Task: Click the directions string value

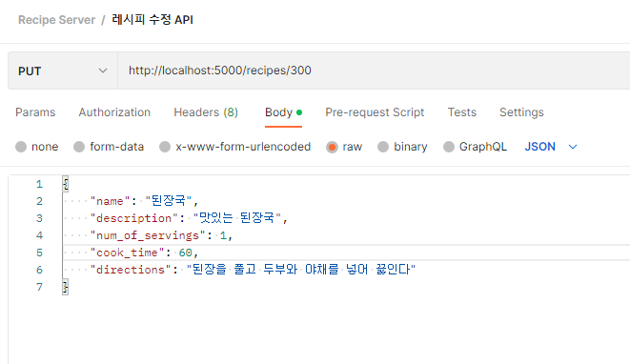Action: coord(301,269)
